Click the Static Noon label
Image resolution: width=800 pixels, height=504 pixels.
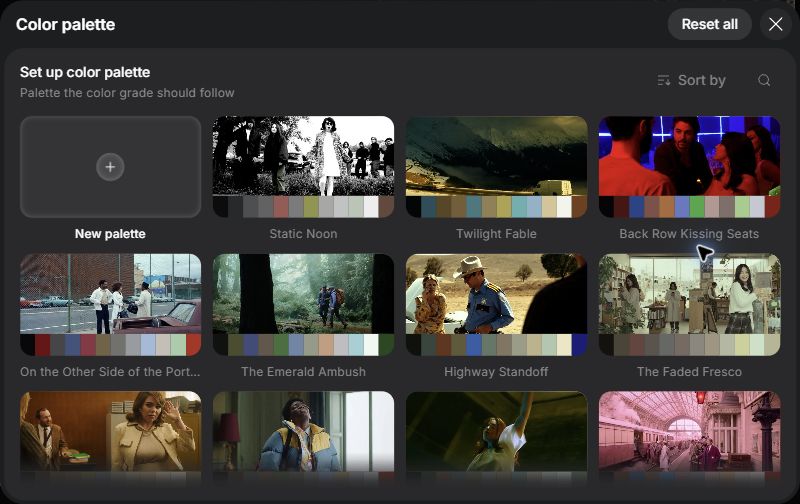303,234
